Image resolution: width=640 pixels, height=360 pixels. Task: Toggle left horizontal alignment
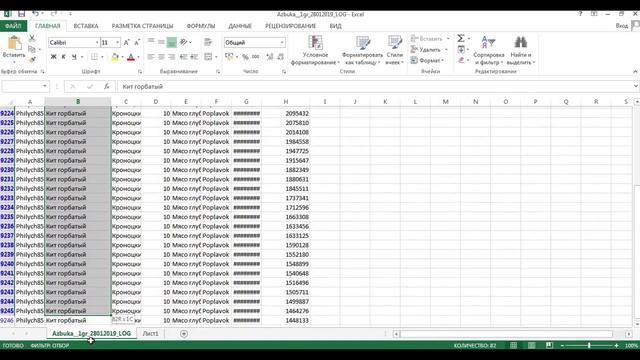pyautogui.click(x=151, y=57)
